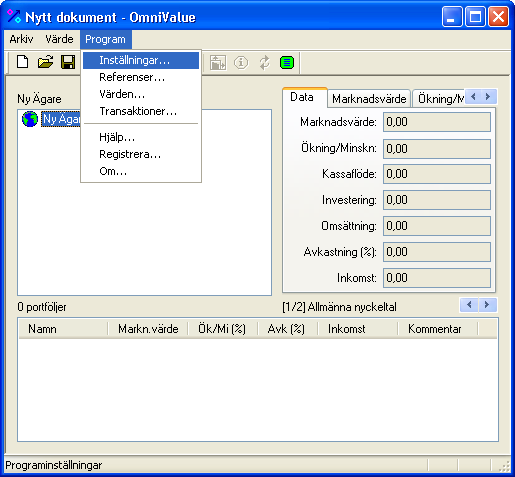This screenshot has height=477, width=515.
Task: Close the Program menu header
Action: (x=105, y=39)
